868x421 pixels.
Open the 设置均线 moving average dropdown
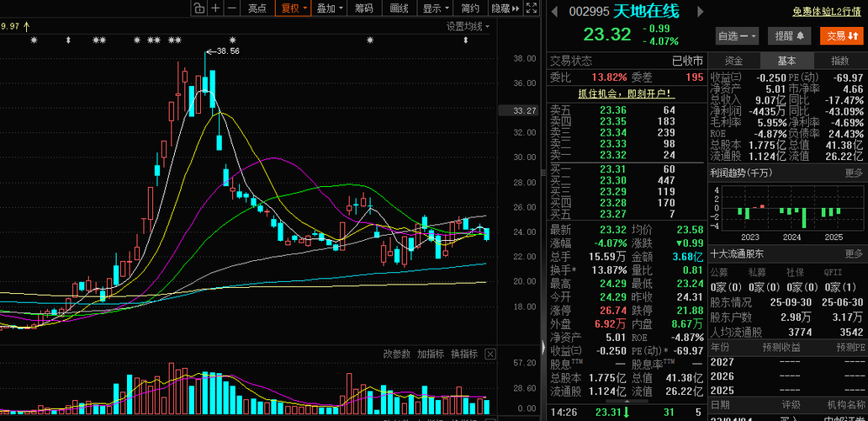tap(468, 26)
